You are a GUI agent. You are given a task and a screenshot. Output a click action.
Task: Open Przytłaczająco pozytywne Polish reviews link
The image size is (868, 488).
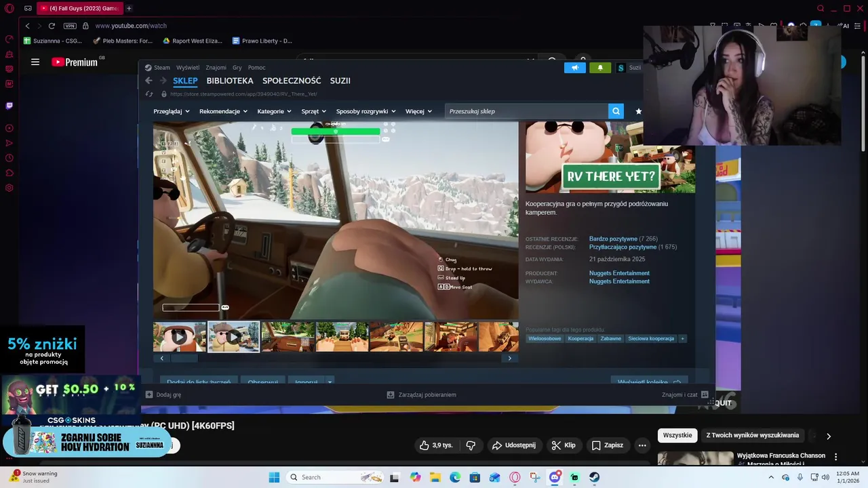click(x=623, y=247)
